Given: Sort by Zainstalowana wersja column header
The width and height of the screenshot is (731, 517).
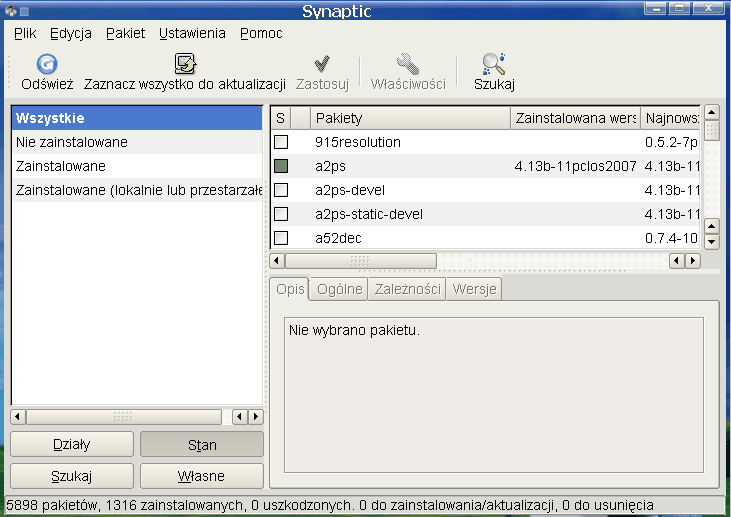Looking at the screenshot, I should tap(576, 118).
